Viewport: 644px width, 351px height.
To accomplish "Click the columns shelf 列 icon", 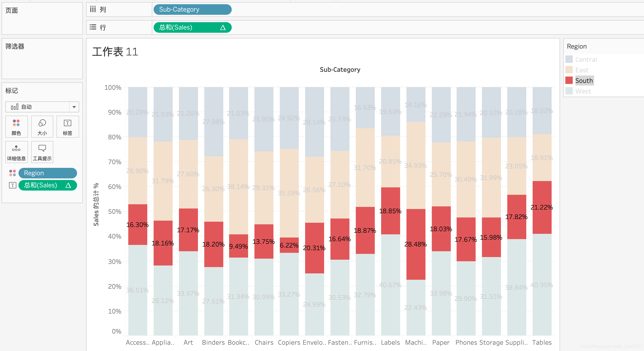I will (x=93, y=10).
